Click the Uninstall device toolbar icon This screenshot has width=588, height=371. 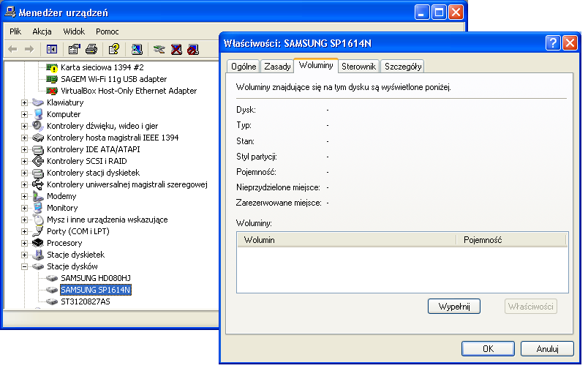click(x=176, y=49)
